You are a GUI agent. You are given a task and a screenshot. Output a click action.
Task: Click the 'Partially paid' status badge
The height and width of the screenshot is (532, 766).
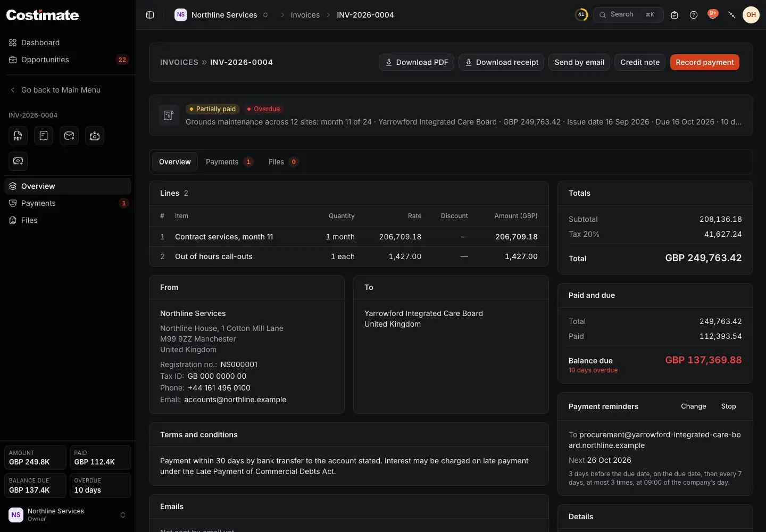213,109
